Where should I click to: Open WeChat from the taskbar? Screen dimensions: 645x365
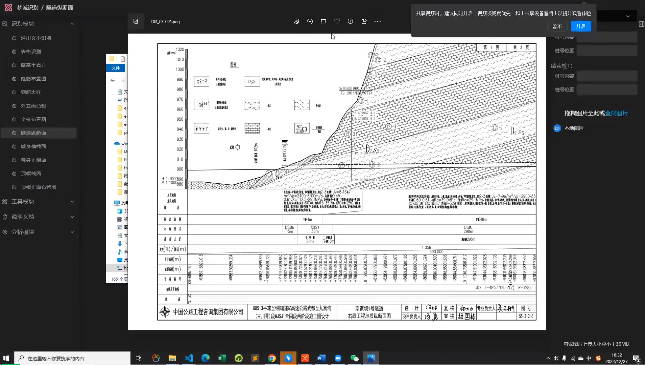(355, 358)
